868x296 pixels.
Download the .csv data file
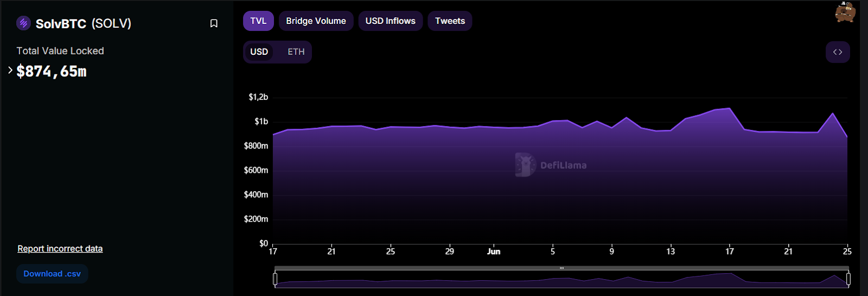click(52, 274)
